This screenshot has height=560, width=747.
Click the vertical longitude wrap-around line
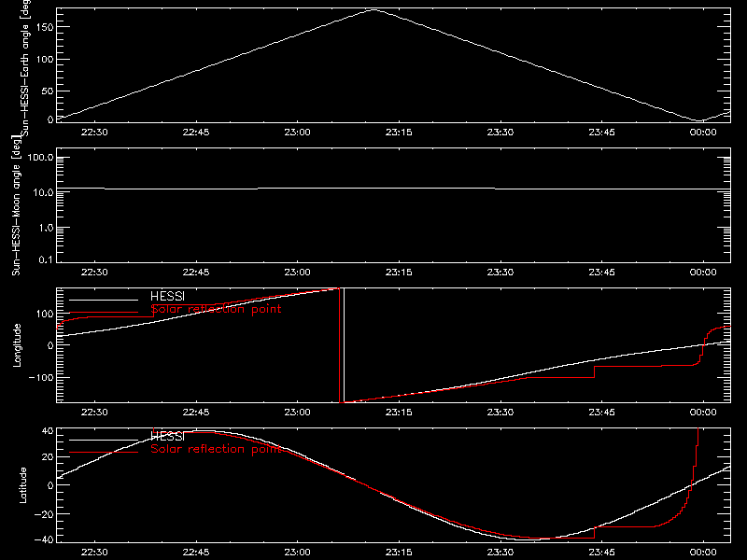click(x=344, y=345)
